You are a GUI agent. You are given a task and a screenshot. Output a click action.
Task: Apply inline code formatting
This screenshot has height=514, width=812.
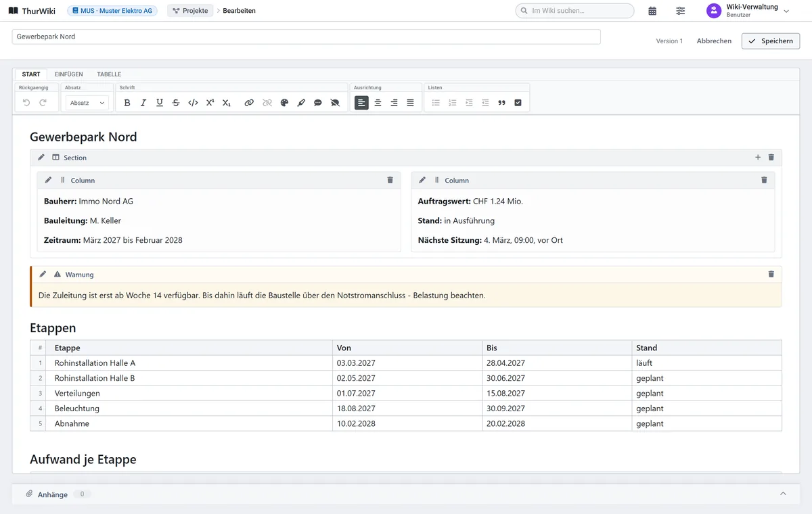point(193,103)
